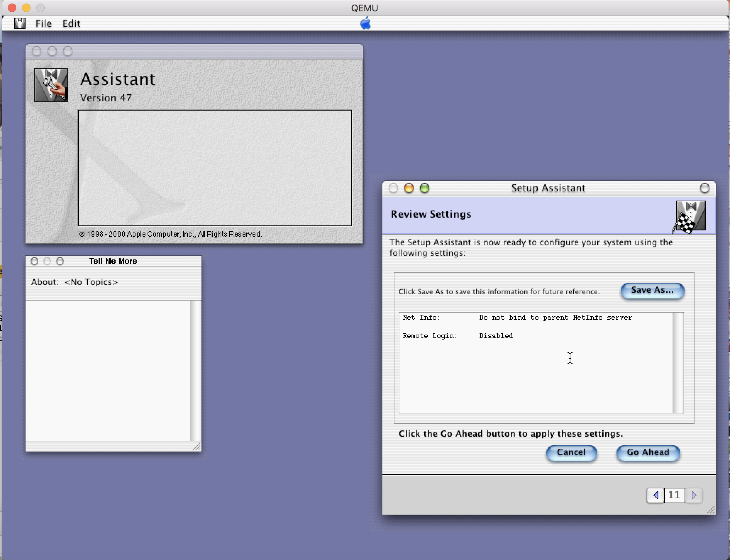This screenshot has width=730, height=560.
Task: Open the File menu
Action: pos(43,23)
